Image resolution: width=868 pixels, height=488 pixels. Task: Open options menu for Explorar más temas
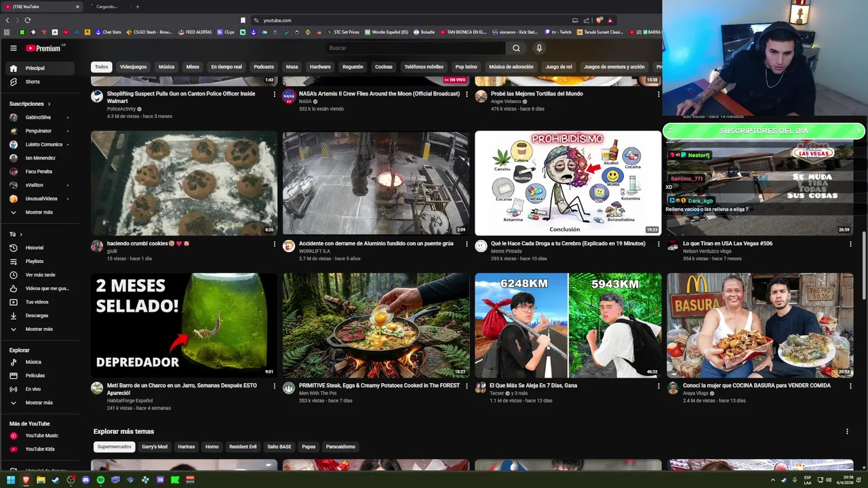(847, 432)
